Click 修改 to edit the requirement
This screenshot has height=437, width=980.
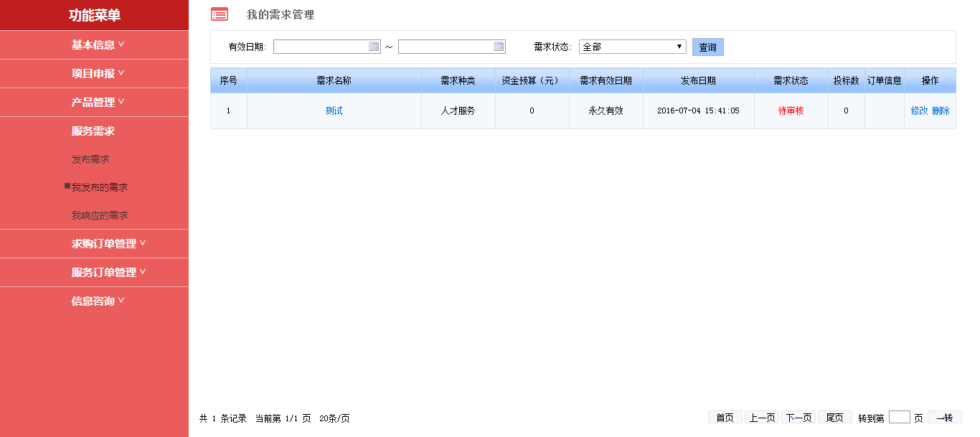pos(919,111)
